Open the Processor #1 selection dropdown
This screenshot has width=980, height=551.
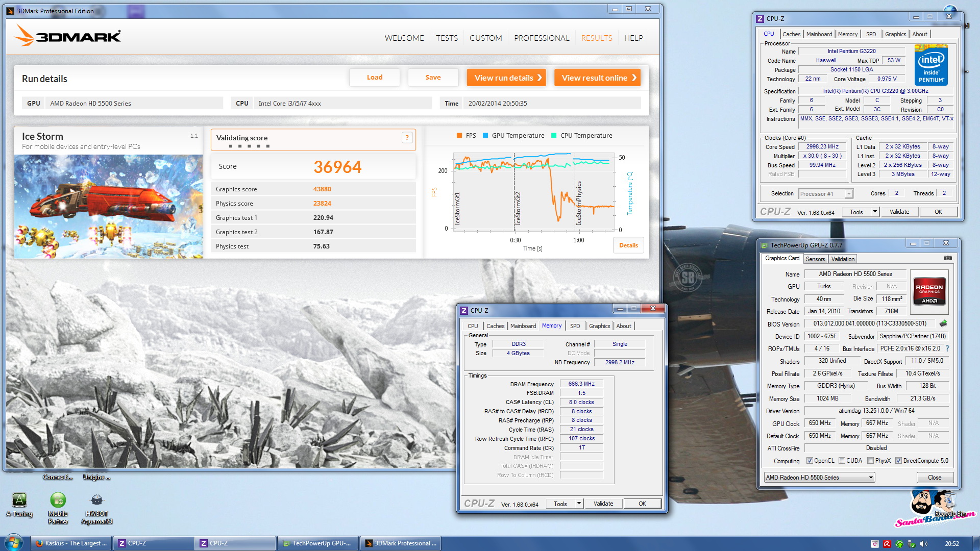pos(826,194)
